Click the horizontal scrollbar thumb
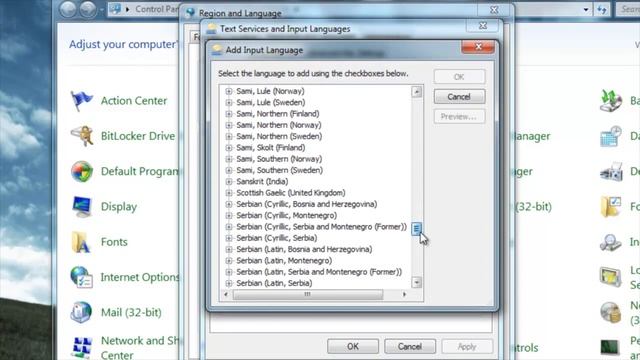640x360 pixels. click(x=308, y=294)
